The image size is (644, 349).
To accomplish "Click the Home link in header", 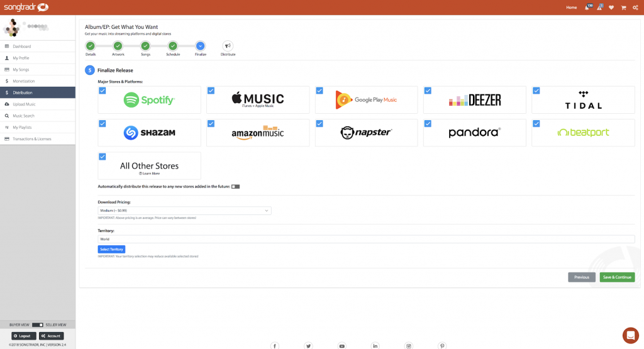I will pos(571,8).
